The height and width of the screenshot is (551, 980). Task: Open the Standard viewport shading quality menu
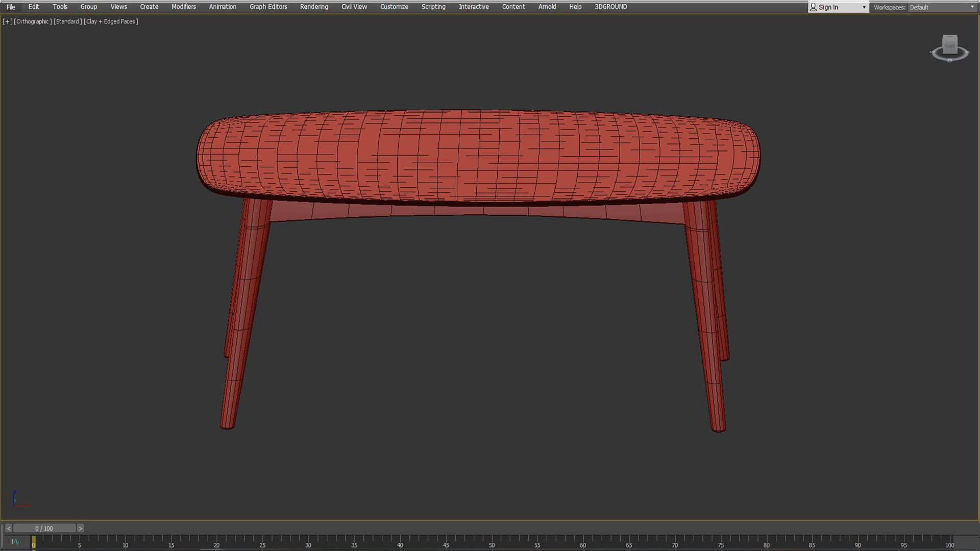tap(67, 21)
